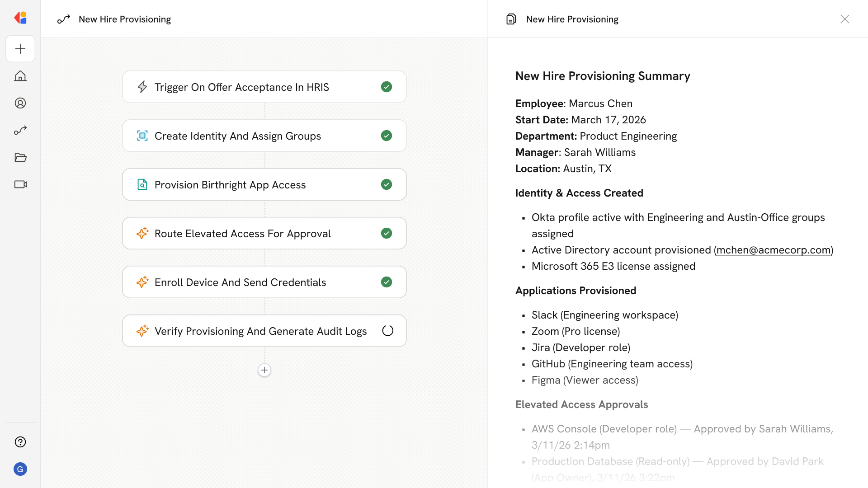Select Provision Birthright App Access step
The height and width of the screenshot is (488, 868).
(x=230, y=184)
